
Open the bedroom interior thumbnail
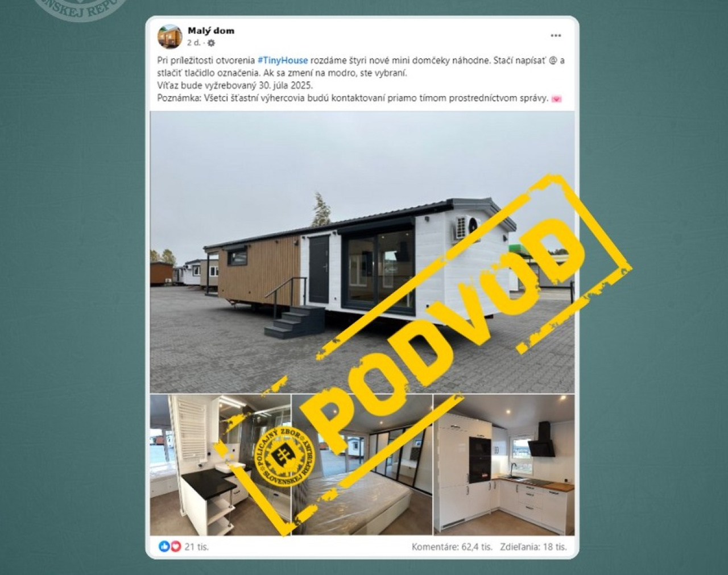[x=362, y=465]
